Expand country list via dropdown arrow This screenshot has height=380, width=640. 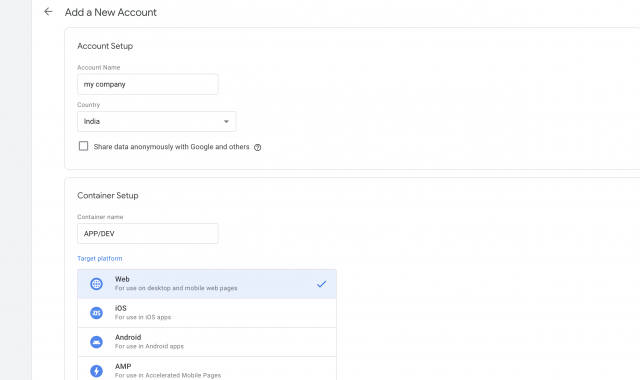click(x=226, y=122)
